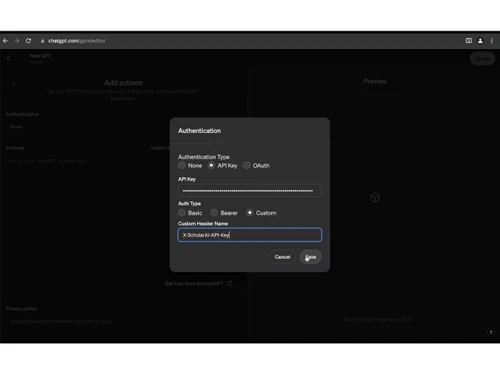Click the site lock icon in address bar
Image resolution: width=500 pixels, height=375 pixels.
coord(42,41)
